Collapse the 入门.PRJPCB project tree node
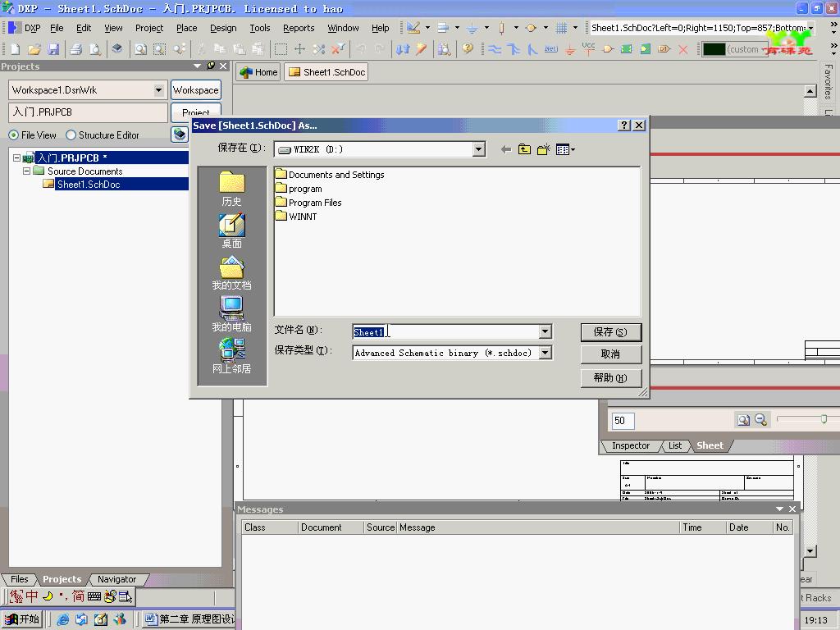This screenshot has height=630, width=840. tap(16, 157)
